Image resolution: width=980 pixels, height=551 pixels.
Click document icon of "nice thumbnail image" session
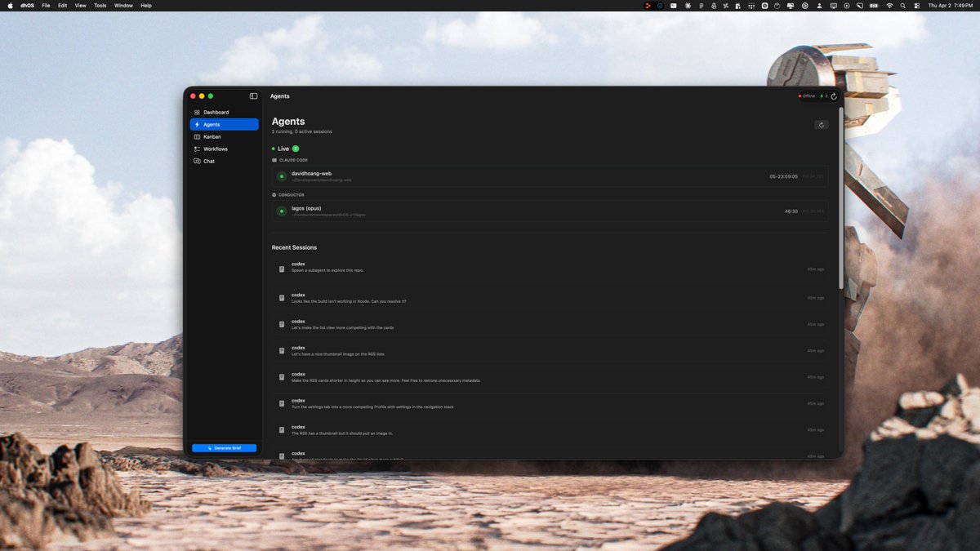282,351
